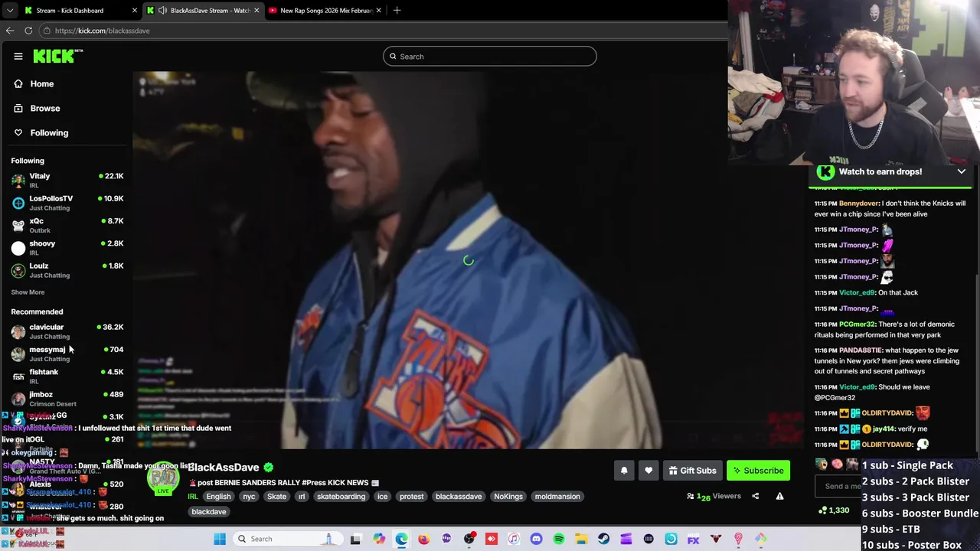Switch to BlackAssDave Stream browser tab
Screen dimensions: 980x551
[204, 11]
